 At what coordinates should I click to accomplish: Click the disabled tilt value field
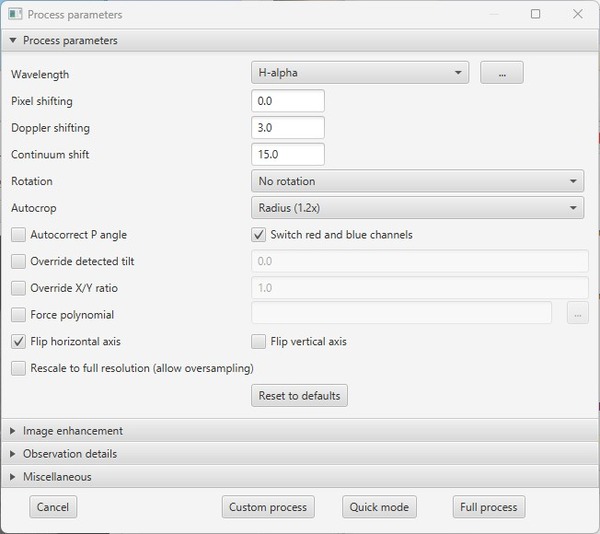420,261
